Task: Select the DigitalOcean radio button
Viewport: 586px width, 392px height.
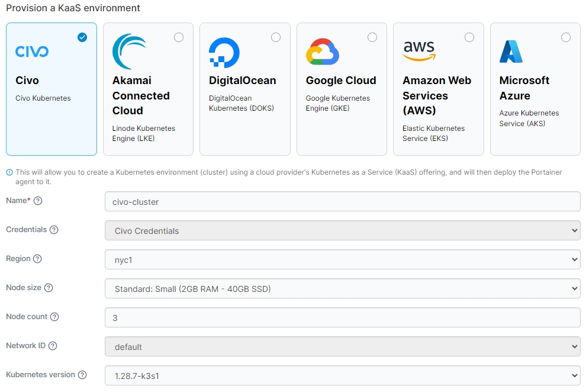Action: tap(276, 37)
